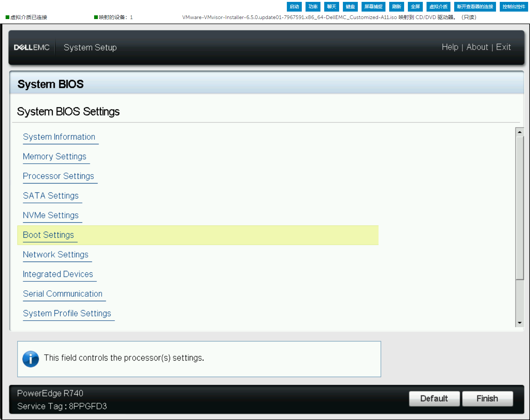Open Network Settings
The width and height of the screenshot is (530, 420).
(x=56, y=255)
